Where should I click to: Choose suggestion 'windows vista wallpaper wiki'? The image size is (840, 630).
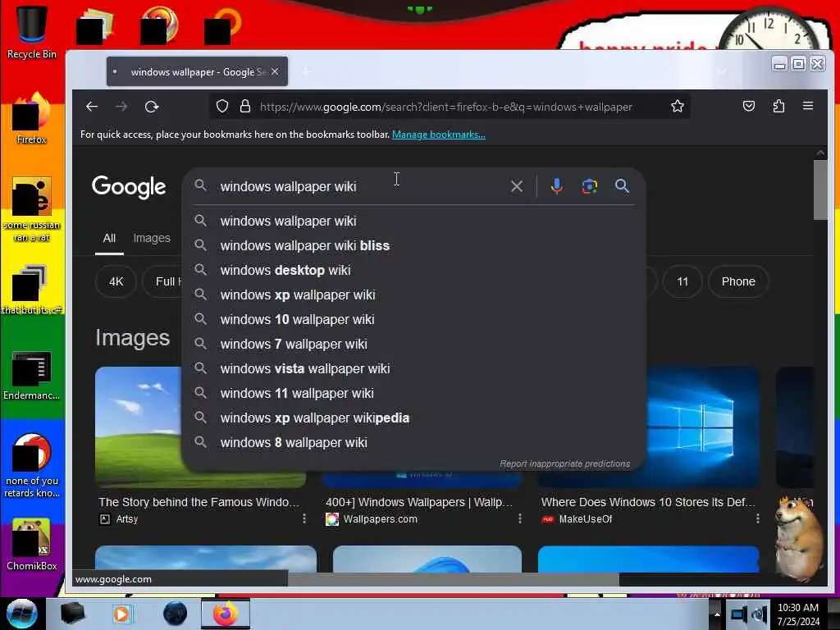click(413, 368)
